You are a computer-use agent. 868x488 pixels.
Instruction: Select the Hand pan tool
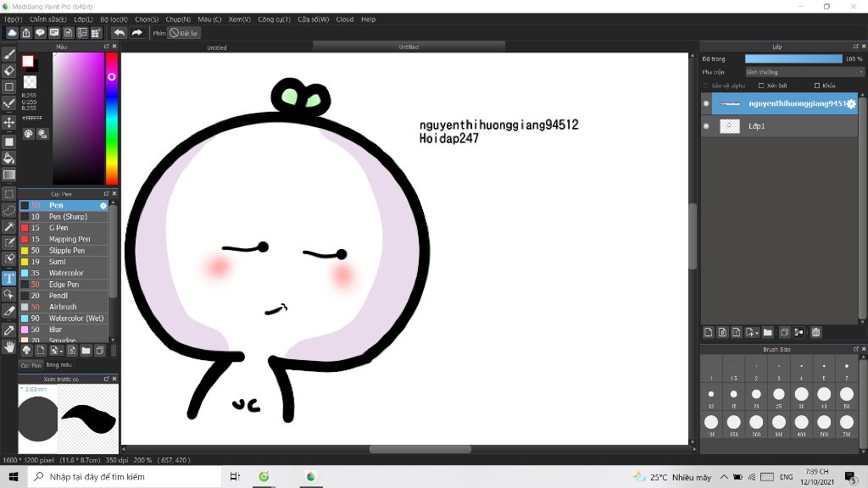pyautogui.click(x=8, y=347)
